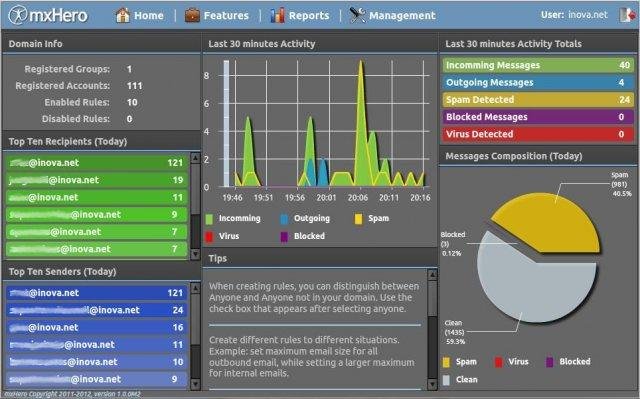Click Tips panel scroll up arrow
Screen dimensions: 640x399
point(432,275)
